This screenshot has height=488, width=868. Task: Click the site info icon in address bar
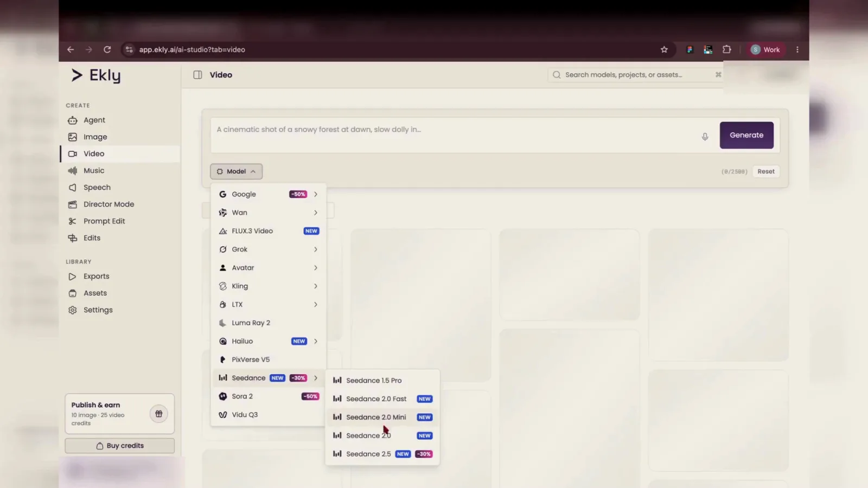point(129,49)
